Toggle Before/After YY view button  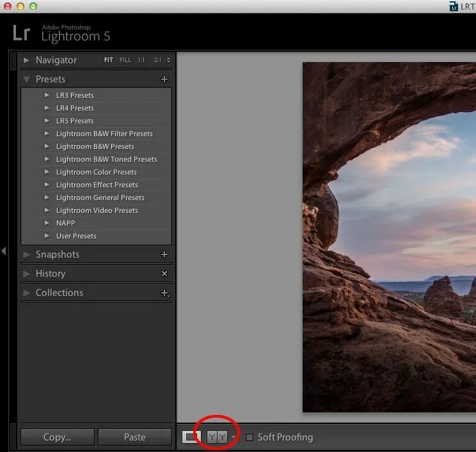point(217,437)
